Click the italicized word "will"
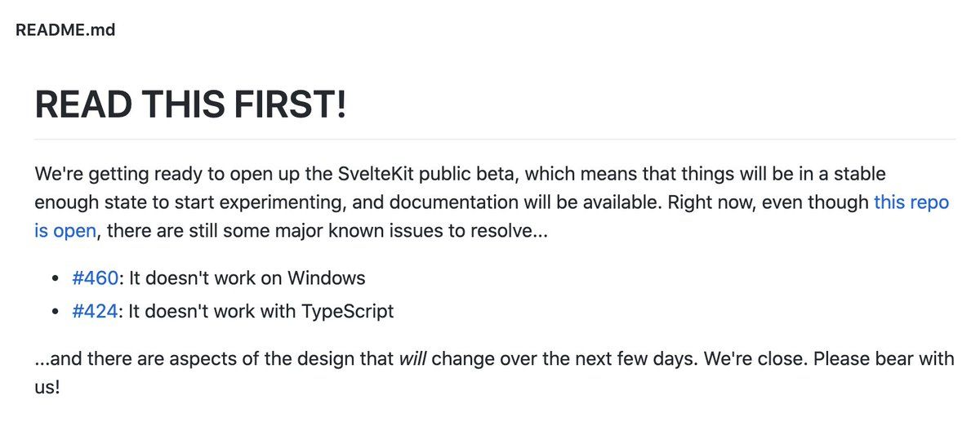 412,358
